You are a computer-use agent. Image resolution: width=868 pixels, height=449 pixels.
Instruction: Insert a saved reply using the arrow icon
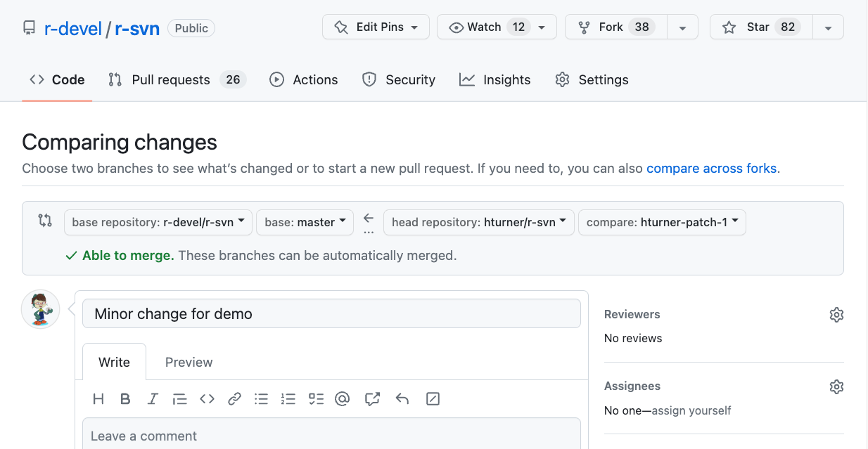402,399
